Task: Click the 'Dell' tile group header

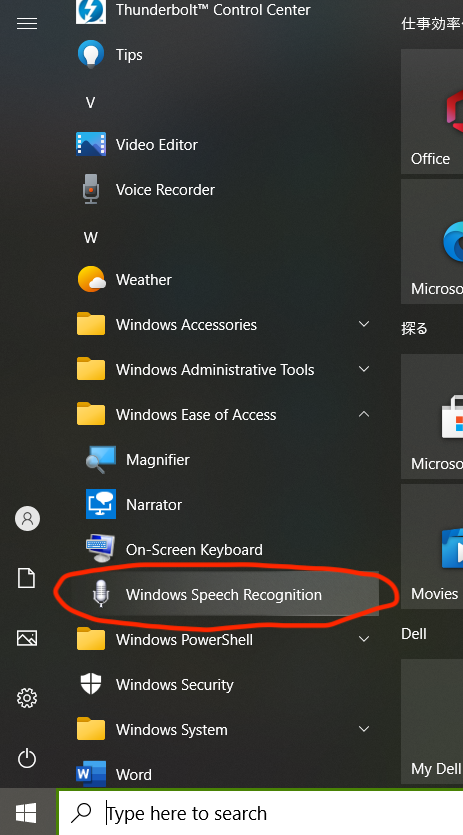Action: coord(414,634)
